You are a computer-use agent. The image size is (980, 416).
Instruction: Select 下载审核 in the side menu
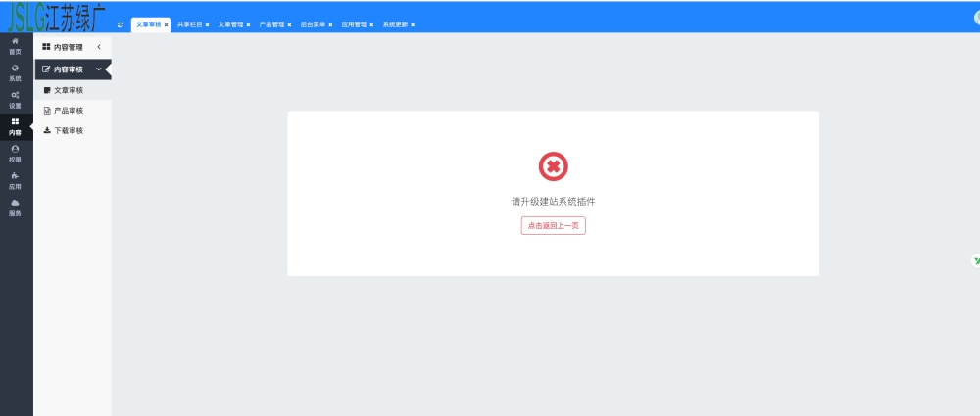coord(73,130)
